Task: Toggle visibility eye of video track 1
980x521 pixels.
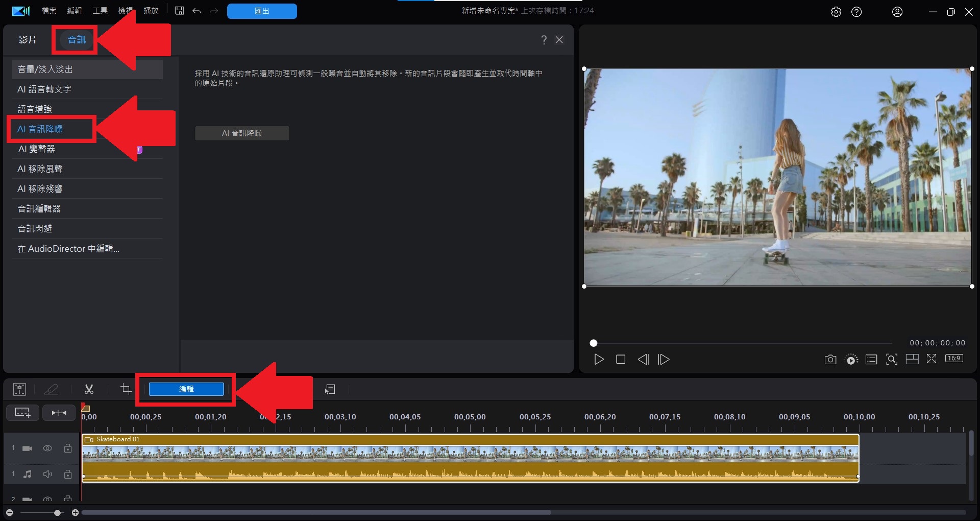Action: point(47,448)
